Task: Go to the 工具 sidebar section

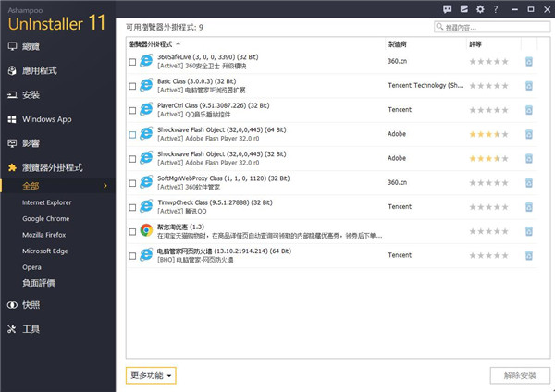Action: coord(31,328)
